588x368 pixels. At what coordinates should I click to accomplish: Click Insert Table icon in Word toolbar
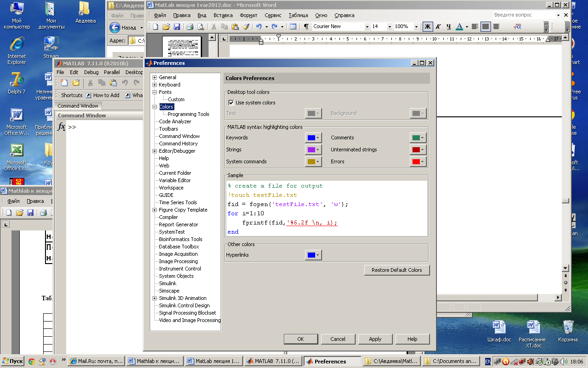(293, 27)
